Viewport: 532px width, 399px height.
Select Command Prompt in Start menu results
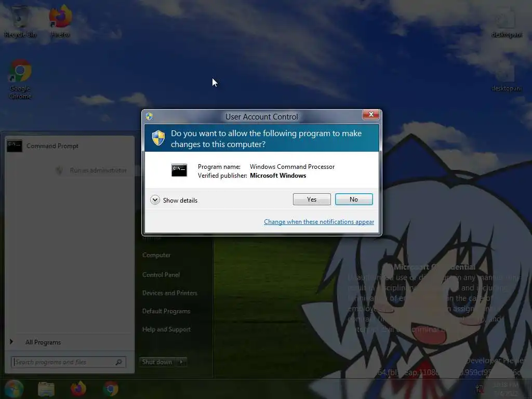tap(70, 146)
